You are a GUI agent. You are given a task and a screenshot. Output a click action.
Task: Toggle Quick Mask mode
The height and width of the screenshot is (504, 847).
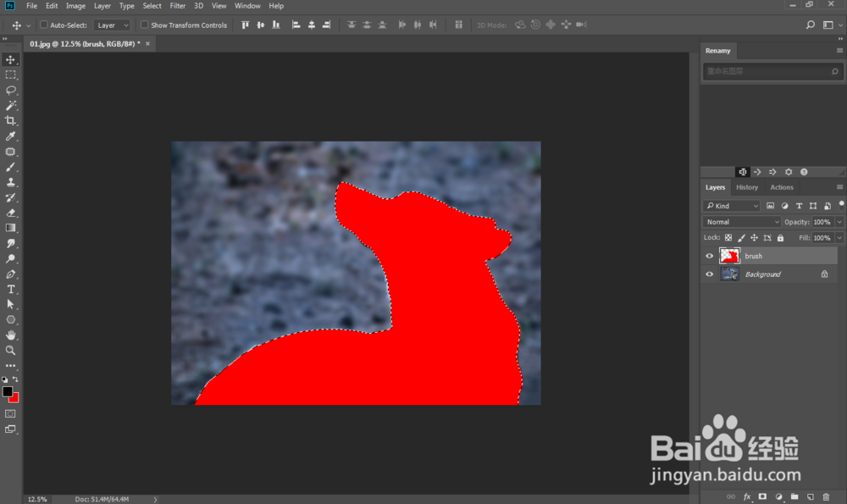click(x=10, y=413)
